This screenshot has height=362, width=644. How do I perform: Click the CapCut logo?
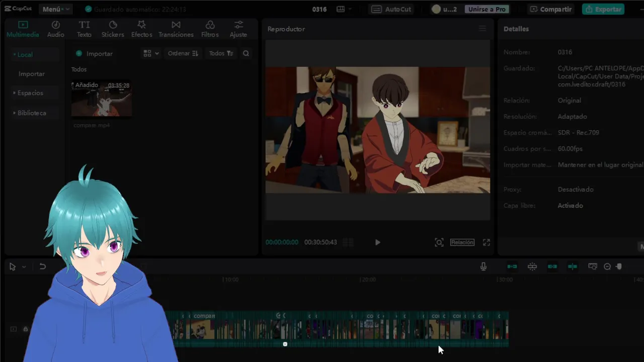(x=18, y=9)
